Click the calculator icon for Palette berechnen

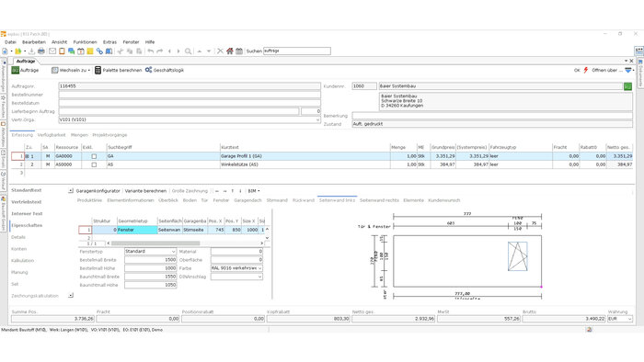[x=98, y=70]
